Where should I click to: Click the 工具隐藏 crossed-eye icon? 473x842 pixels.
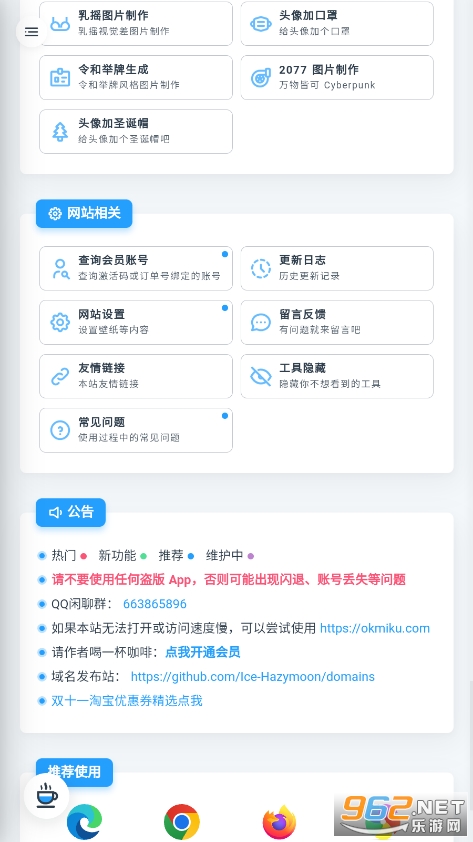tap(261, 376)
